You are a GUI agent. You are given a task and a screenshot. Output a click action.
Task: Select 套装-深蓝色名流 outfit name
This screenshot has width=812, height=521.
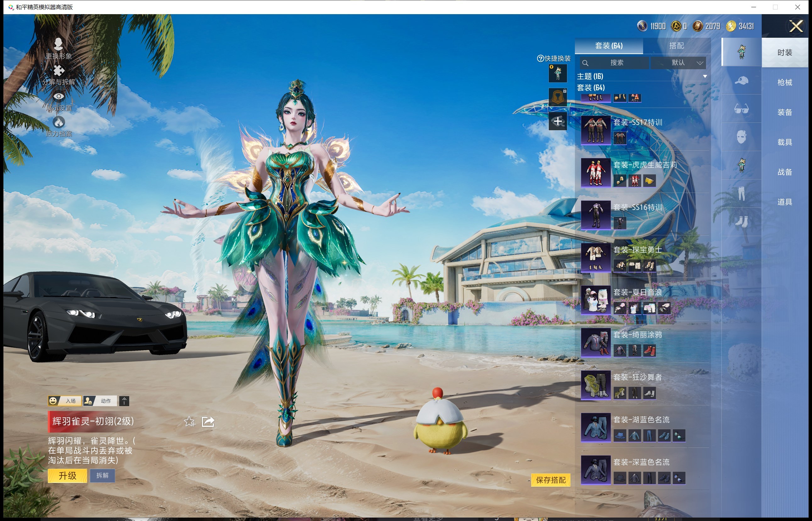[641, 462]
